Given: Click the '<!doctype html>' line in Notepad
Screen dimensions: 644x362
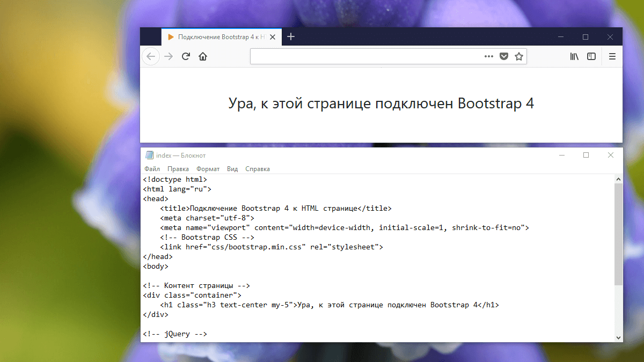Looking at the screenshot, I should point(175,180).
